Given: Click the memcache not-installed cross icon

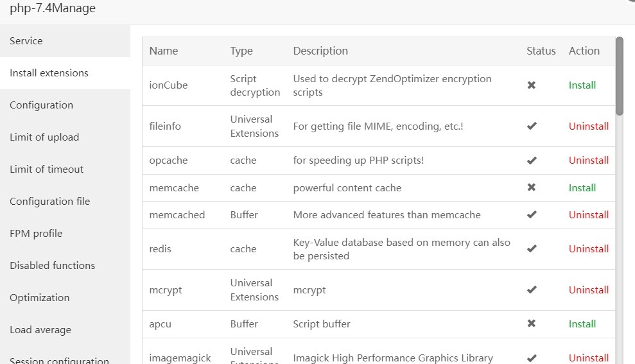Looking at the screenshot, I should [532, 188].
